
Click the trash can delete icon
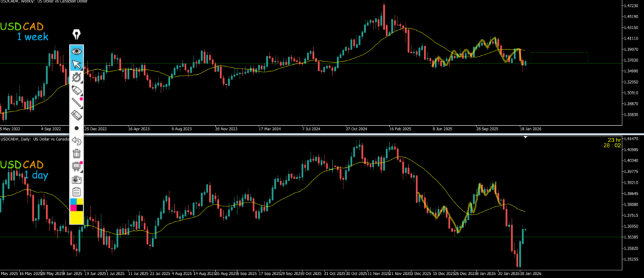77,153
